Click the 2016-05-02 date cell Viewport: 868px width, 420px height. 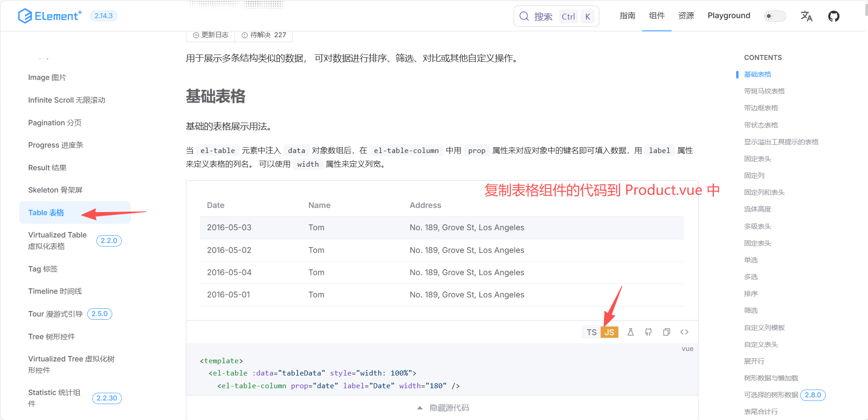click(229, 250)
